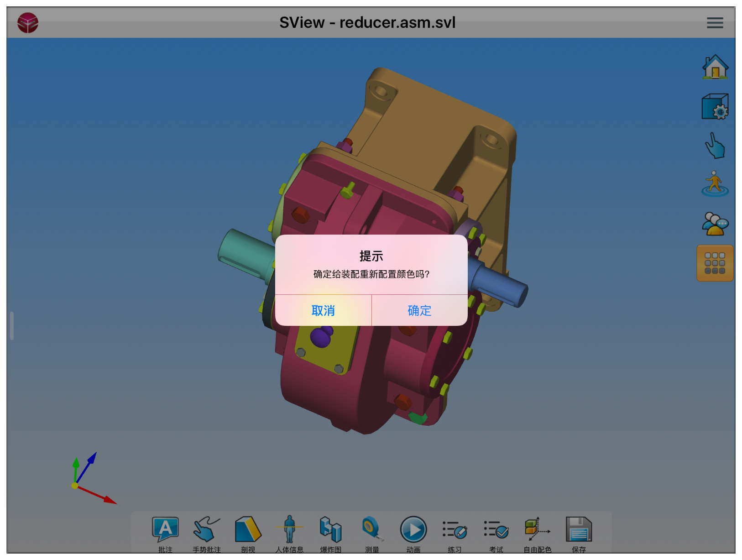
Task: Reset view with the Home icon
Action: click(715, 67)
